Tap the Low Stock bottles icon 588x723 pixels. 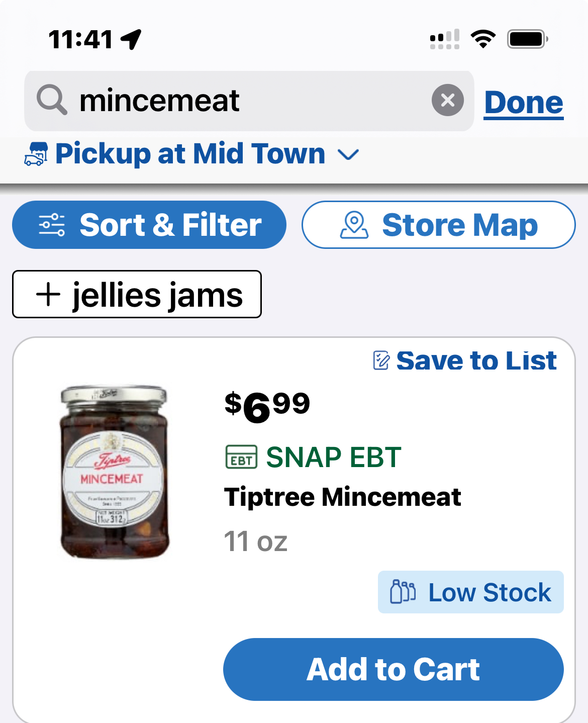pyautogui.click(x=403, y=592)
